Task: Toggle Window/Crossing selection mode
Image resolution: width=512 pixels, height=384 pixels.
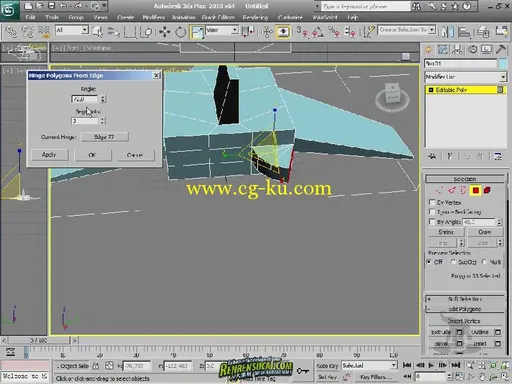Action: (x=146, y=32)
